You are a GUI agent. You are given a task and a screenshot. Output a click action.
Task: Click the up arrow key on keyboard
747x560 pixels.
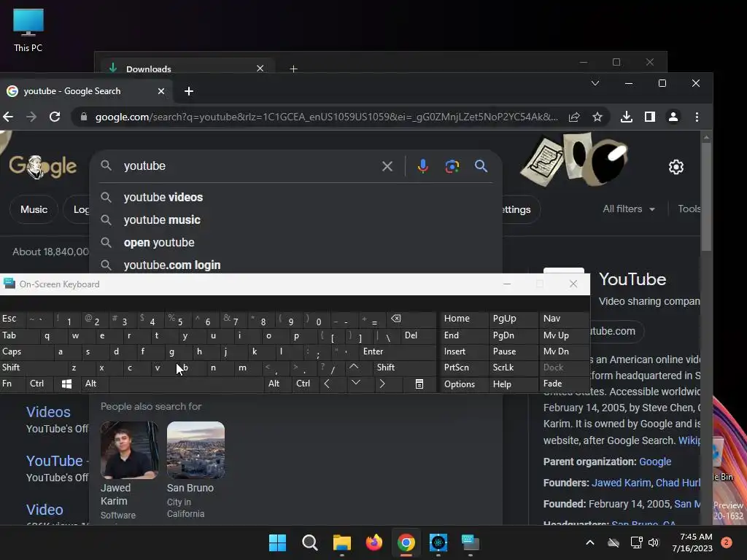tap(354, 367)
